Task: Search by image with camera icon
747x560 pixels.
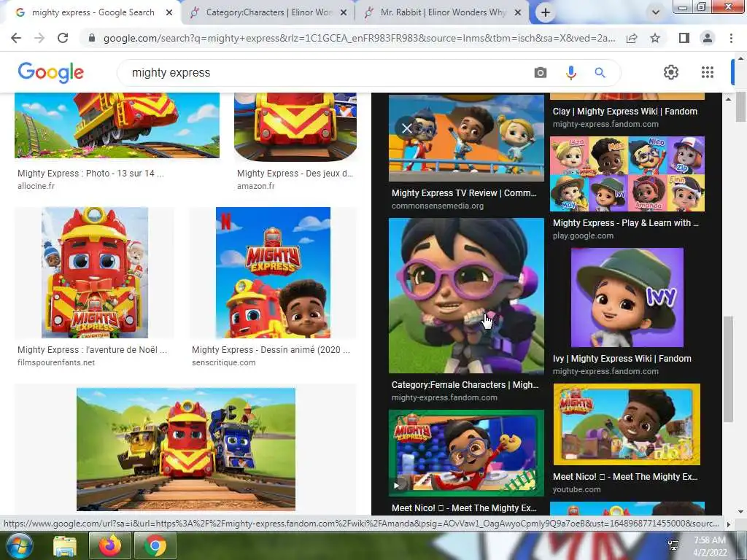Action: [541, 72]
